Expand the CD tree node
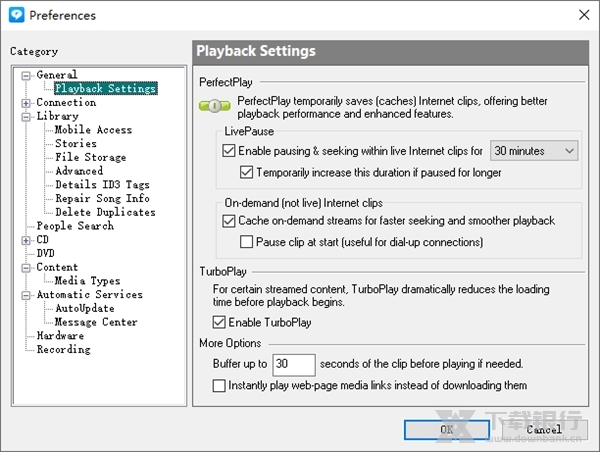 coord(27,240)
